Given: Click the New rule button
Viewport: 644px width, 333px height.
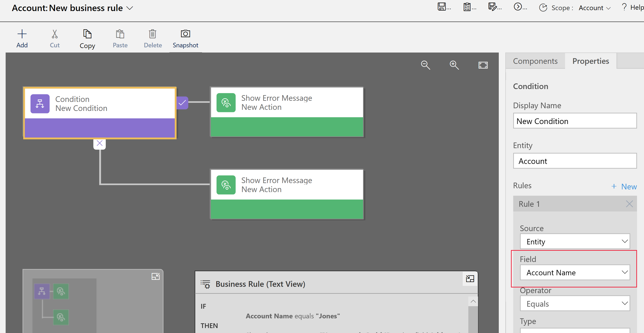Looking at the screenshot, I should pos(624,186).
